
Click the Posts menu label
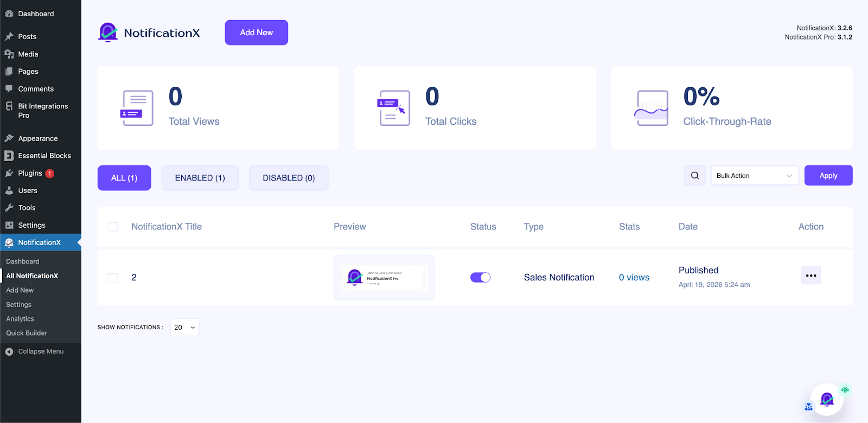[27, 36]
